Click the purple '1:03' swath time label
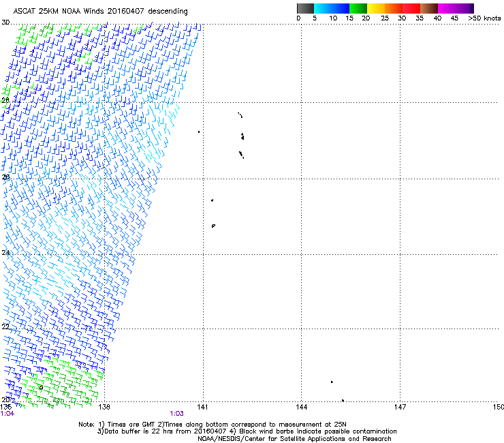Screen dimensions: 504x443 [x=177, y=414]
